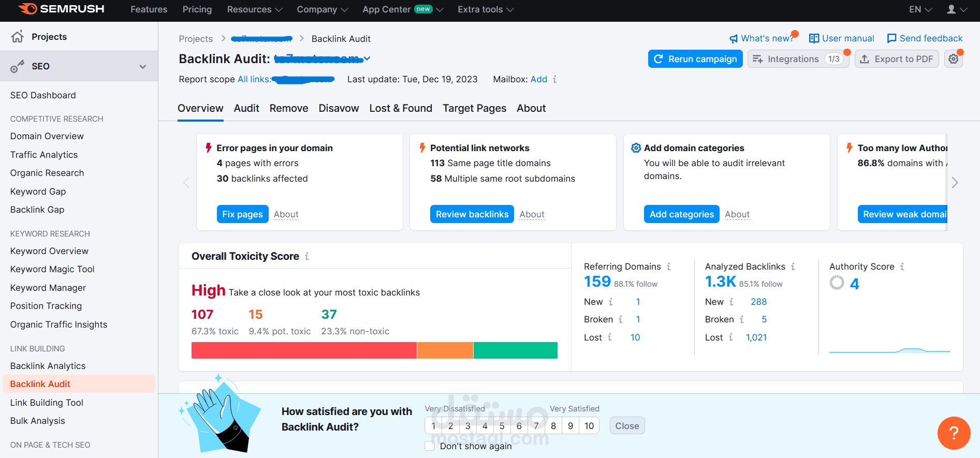Click the orange help question mark icon
Viewport: 980px width, 458px height.
[x=954, y=433]
